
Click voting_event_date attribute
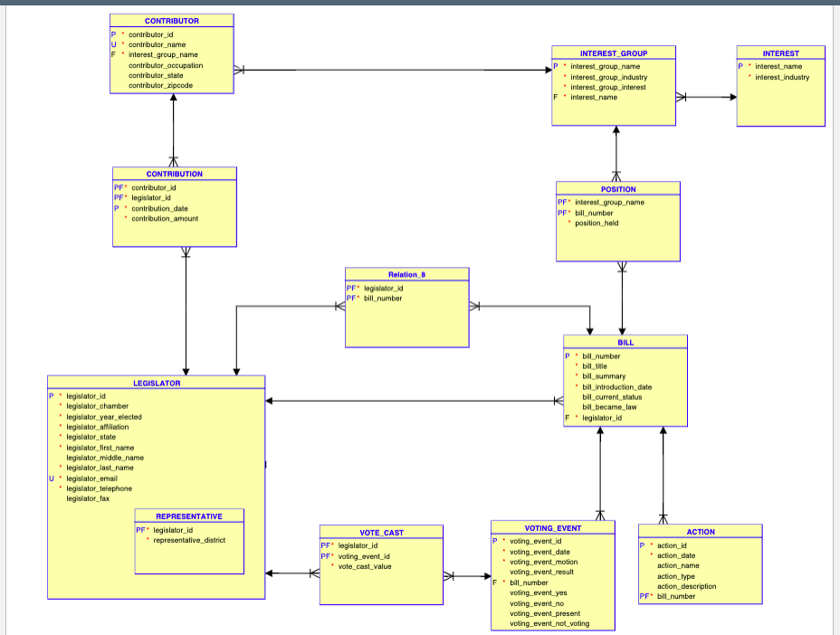click(x=540, y=552)
